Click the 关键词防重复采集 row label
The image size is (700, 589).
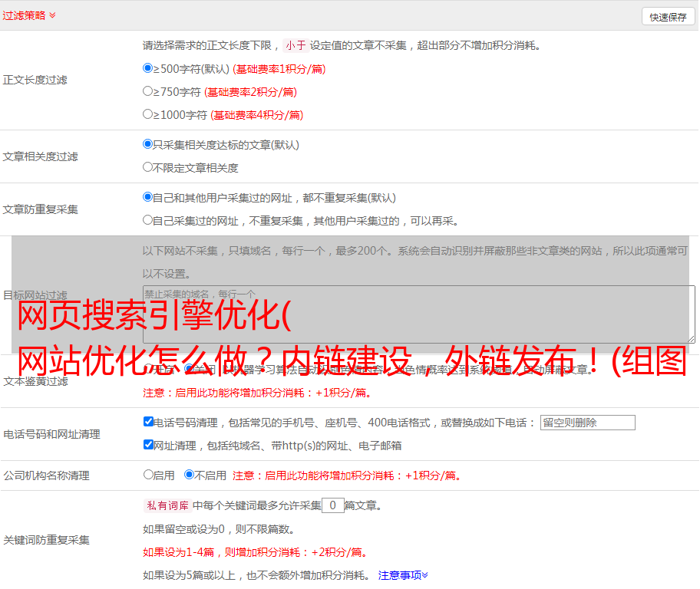click(x=46, y=541)
